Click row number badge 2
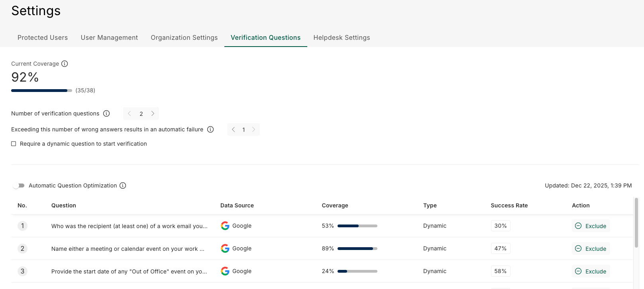 pos(22,248)
